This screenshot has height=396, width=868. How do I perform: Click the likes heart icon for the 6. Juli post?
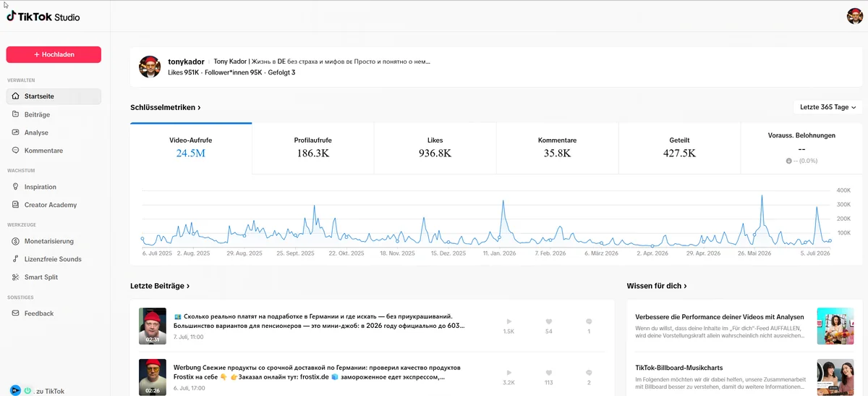[549, 373]
